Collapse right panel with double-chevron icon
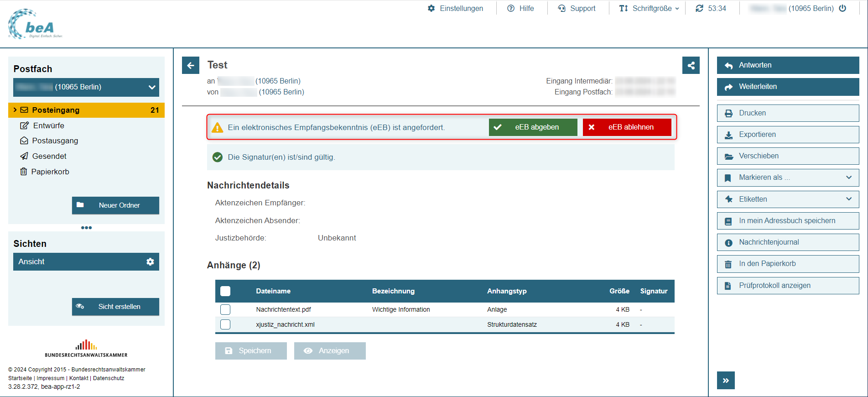This screenshot has width=868, height=397. pos(726,381)
